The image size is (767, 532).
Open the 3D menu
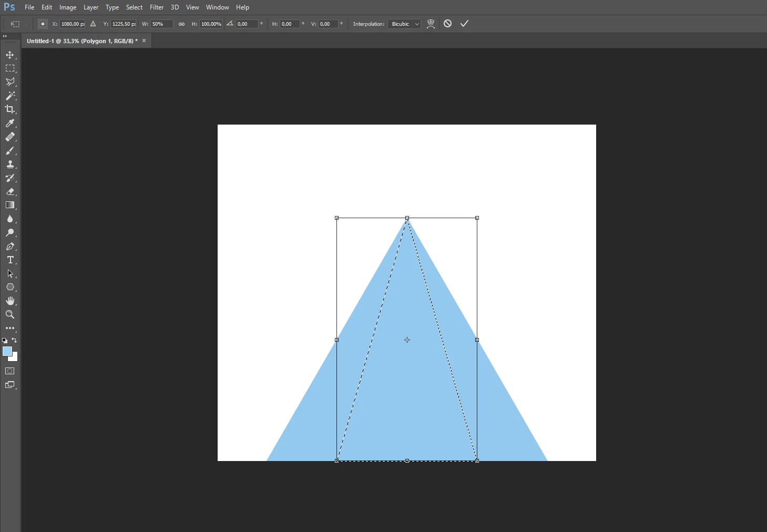click(x=175, y=7)
